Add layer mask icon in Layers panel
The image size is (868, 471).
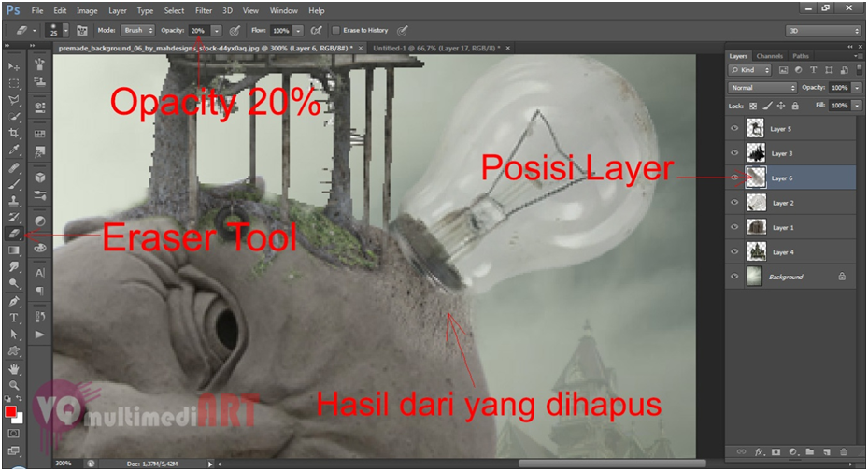(x=776, y=452)
